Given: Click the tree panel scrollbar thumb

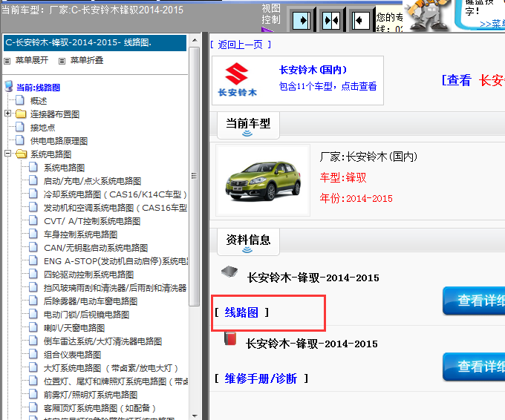Looking at the screenshot, I should click(x=195, y=177).
